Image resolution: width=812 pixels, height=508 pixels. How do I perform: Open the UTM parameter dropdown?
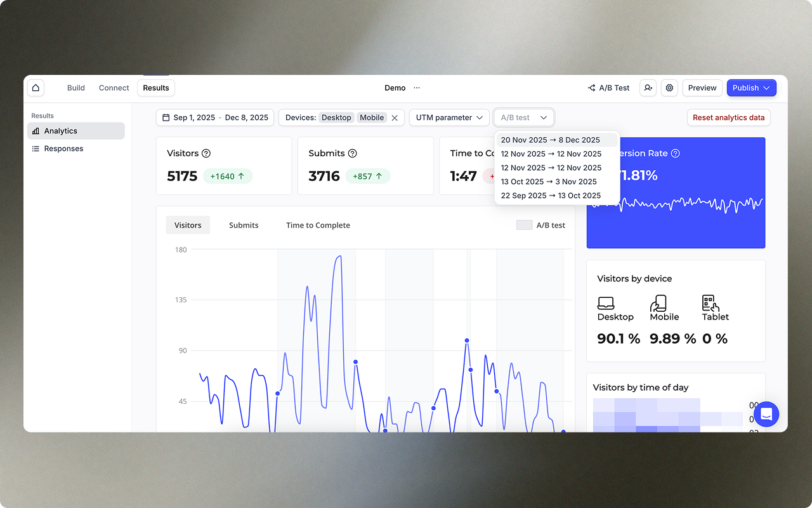(x=449, y=117)
